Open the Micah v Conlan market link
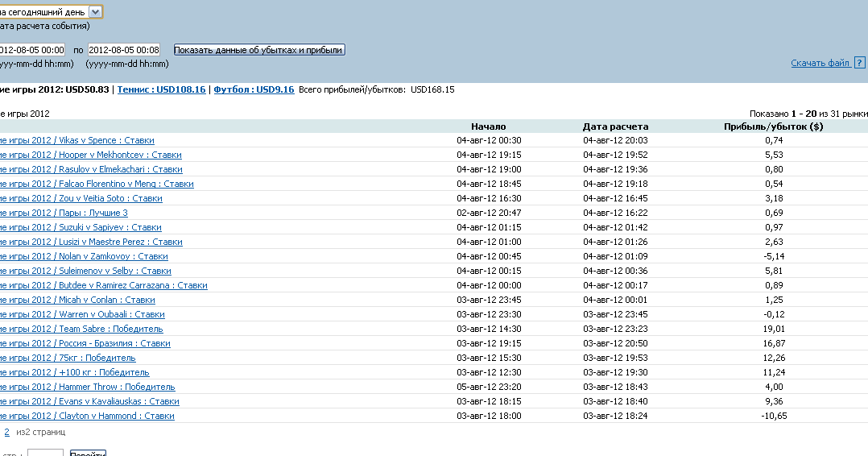 pos(77,300)
